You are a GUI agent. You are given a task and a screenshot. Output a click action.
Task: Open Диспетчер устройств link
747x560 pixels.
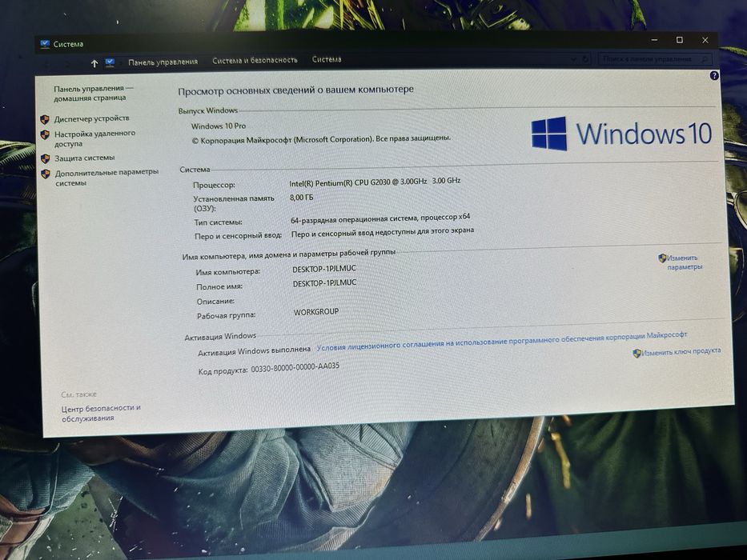pyautogui.click(x=91, y=118)
